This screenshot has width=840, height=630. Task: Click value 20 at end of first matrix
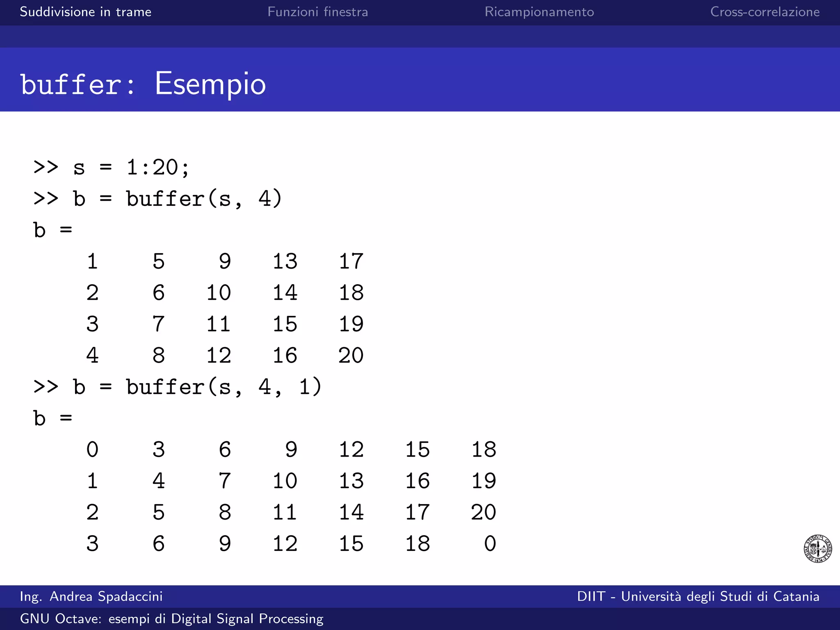pos(351,355)
